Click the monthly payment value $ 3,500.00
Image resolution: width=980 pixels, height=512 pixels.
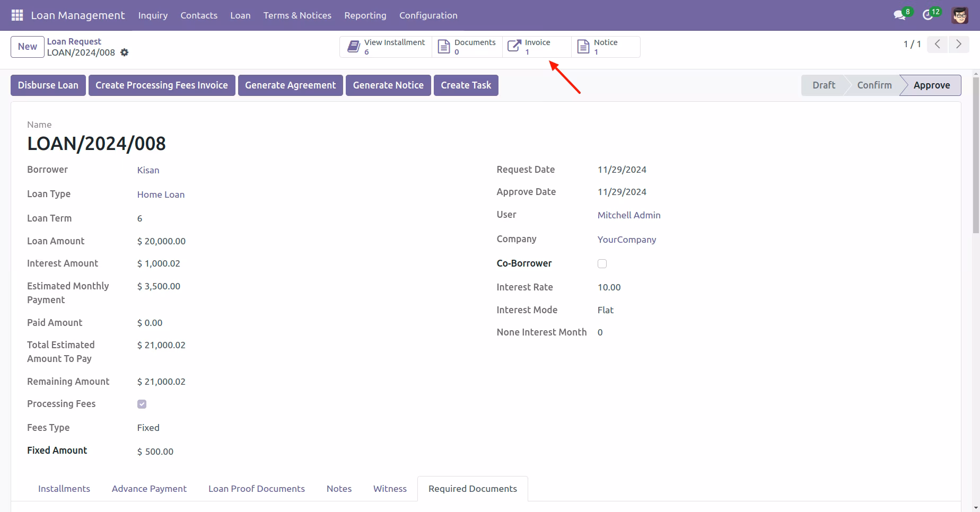[x=159, y=286]
